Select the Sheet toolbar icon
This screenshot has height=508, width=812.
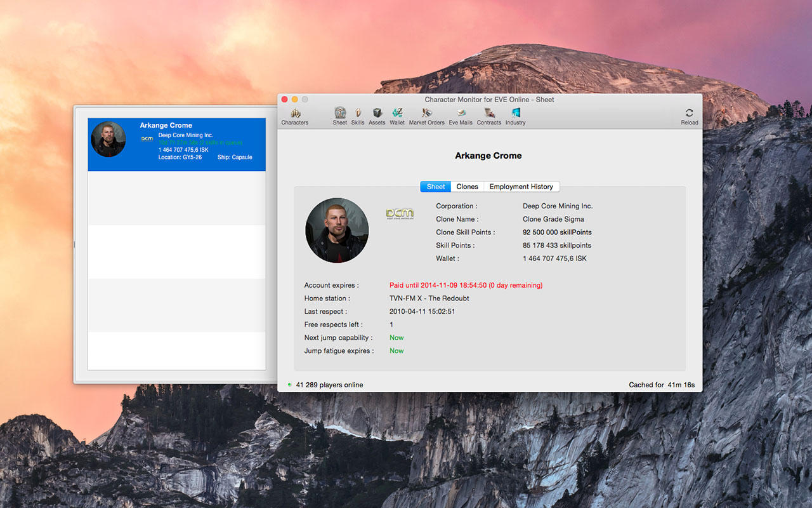[340, 116]
